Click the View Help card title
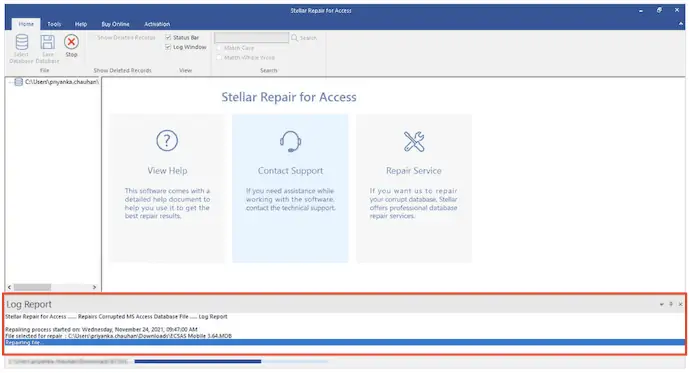The height and width of the screenshot is (373, 690). coord(167,171)
